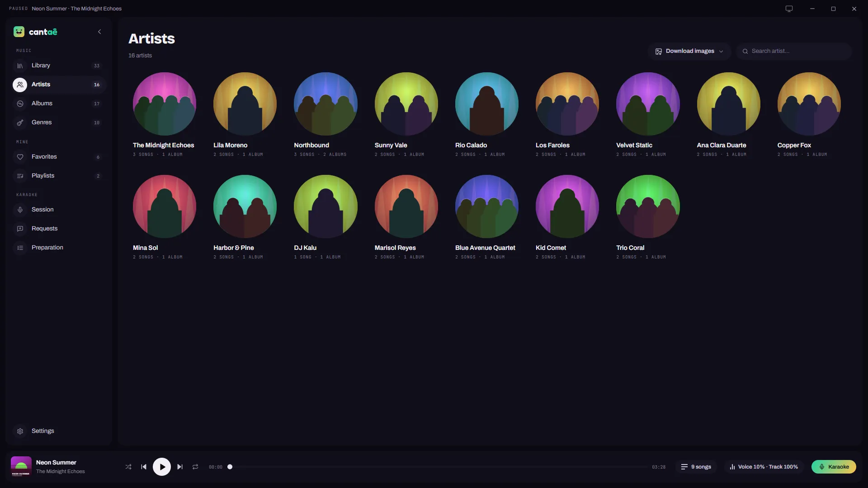This screenshot has height=488, width=868.
Task: Click the Neon Summer album cover thumbnail
Action: coord(21,467)
